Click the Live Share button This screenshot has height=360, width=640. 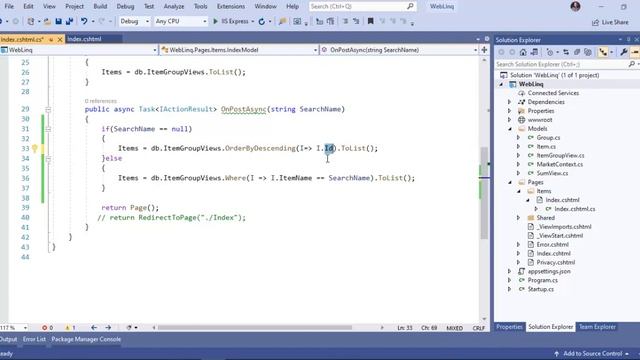click(x=610, y=22)
